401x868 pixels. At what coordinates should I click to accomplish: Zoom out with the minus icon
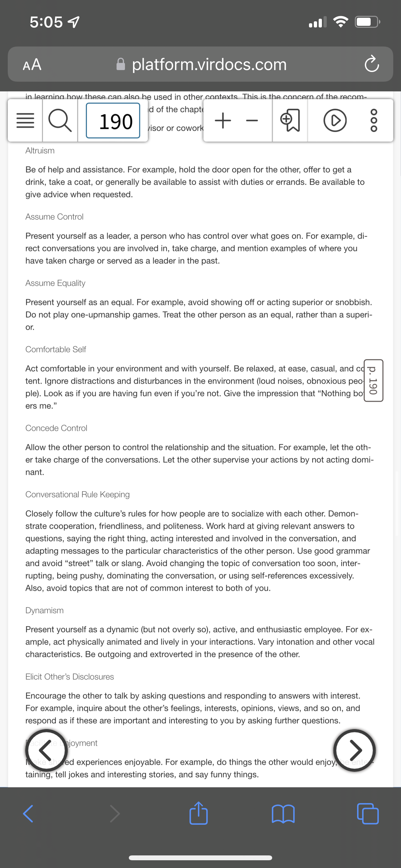pos(252,121)
